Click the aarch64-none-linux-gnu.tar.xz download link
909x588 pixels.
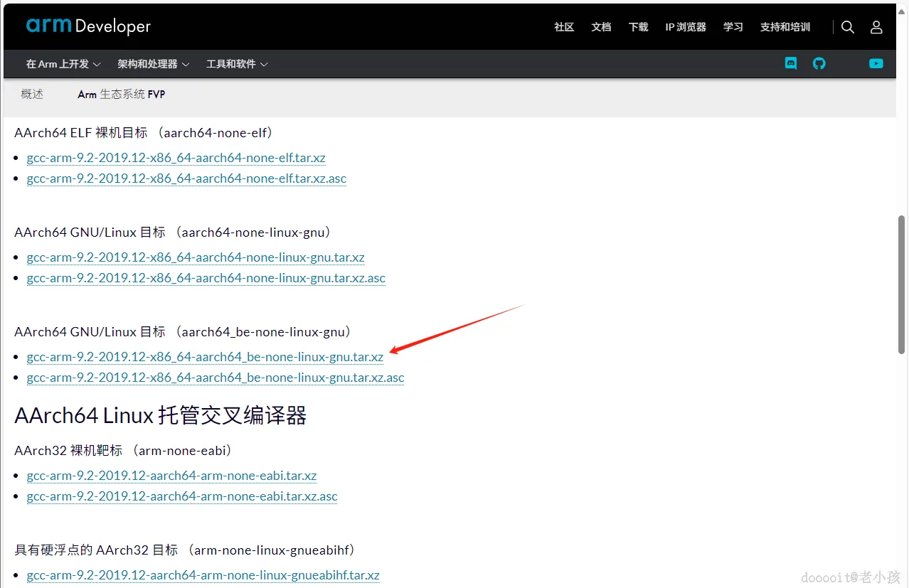196,257
